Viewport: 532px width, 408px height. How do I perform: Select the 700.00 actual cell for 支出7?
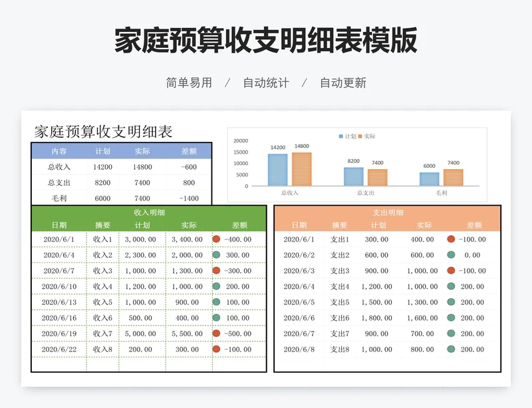coord(422,333)
